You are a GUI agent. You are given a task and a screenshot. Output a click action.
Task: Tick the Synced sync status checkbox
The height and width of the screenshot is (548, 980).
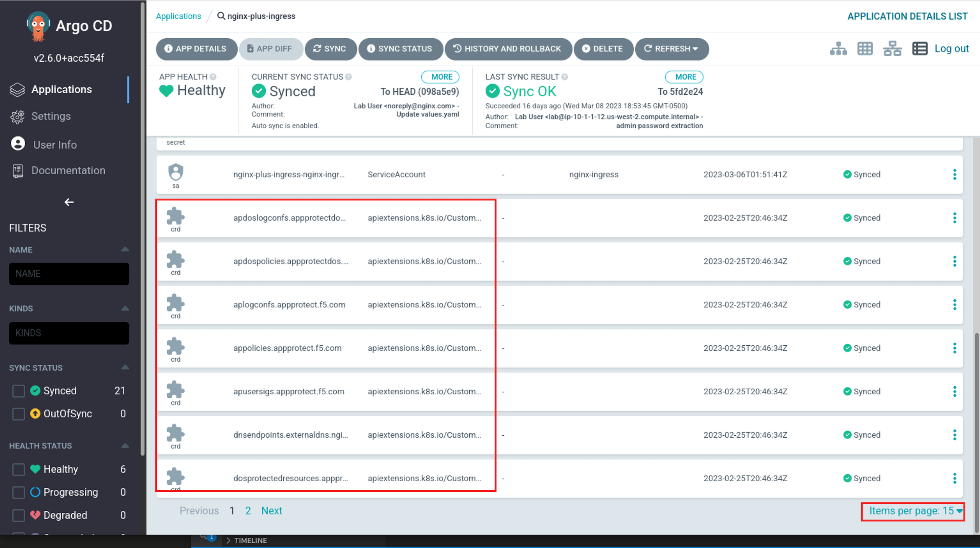(18, 390)
